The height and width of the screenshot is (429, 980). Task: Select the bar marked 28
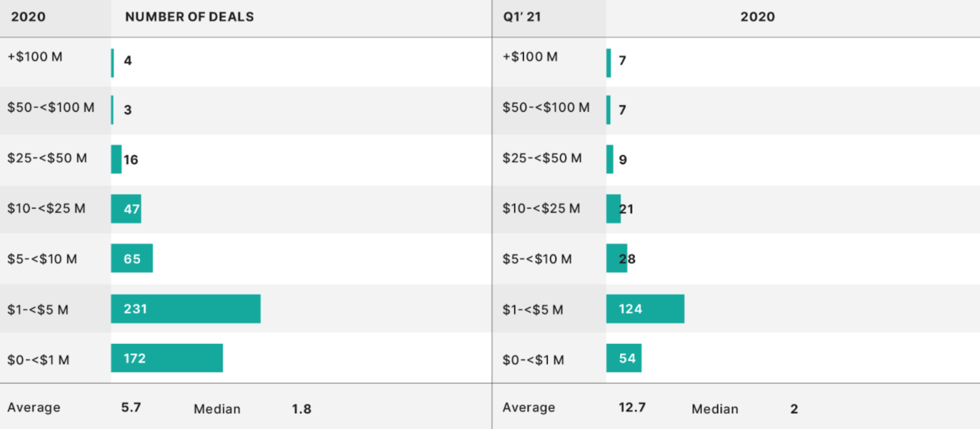[x=616, y=259]
